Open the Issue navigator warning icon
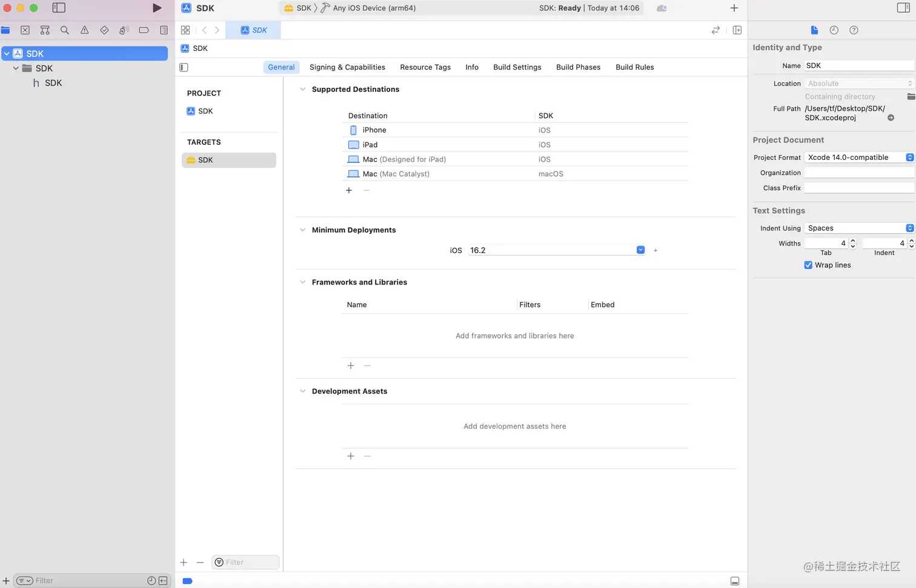This screenshot has width=916, height=588. pyautogui.click(x=85, y=30)
